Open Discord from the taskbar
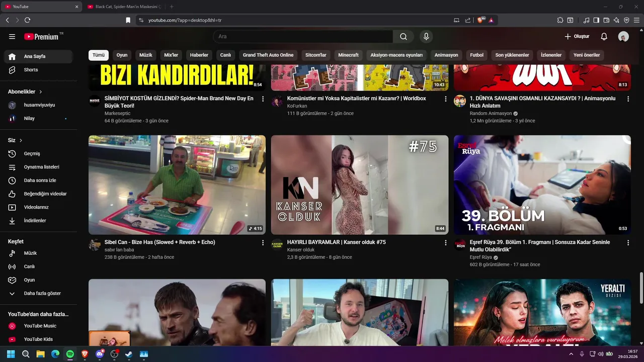Viewport: 644px width, 362px height. pos(100,354)
